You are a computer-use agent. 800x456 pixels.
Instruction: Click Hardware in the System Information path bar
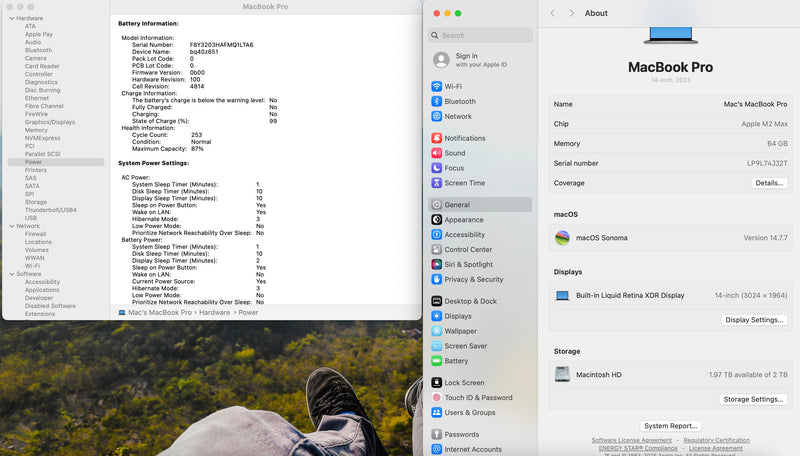point(214,313)
